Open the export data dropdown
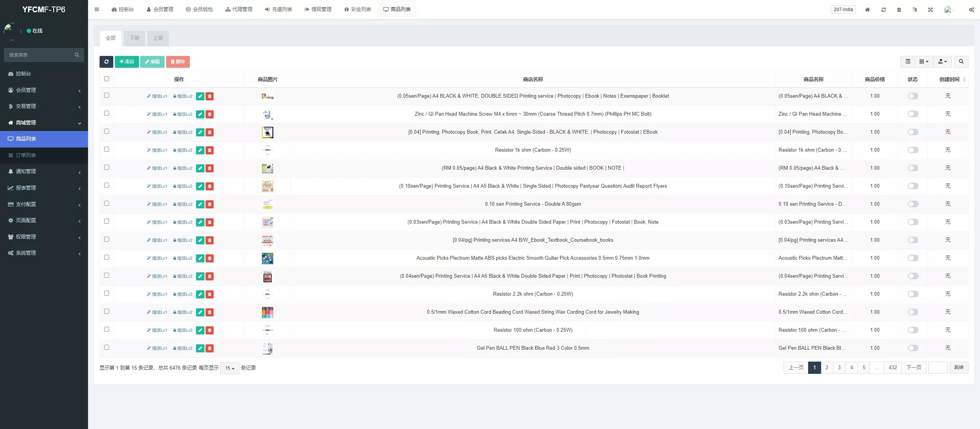 click(942, 62)
